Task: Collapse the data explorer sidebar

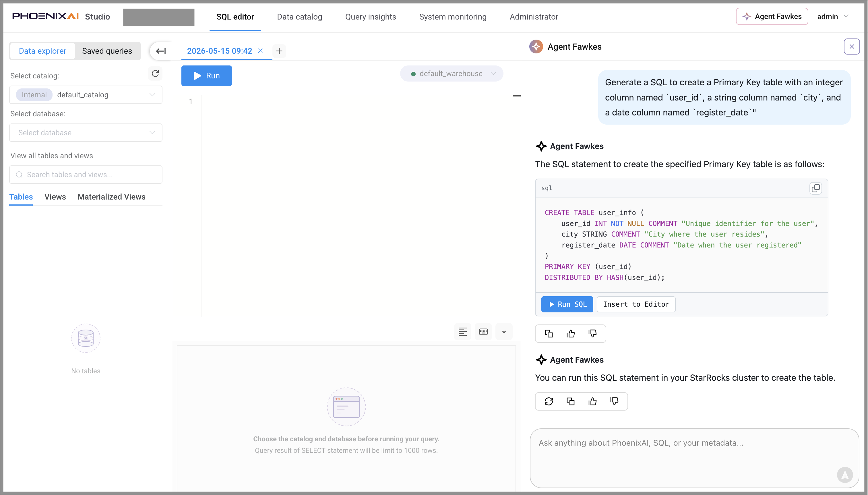Action: pos(161,51)
